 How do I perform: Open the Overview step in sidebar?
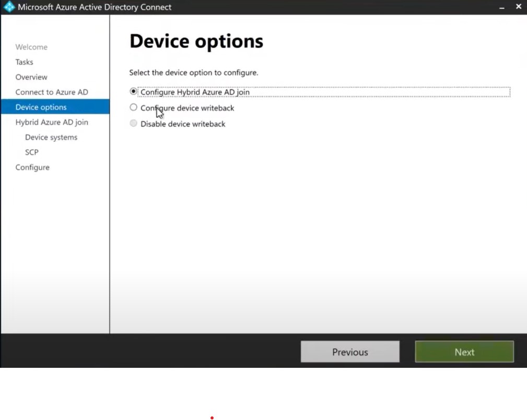point(31,77)
